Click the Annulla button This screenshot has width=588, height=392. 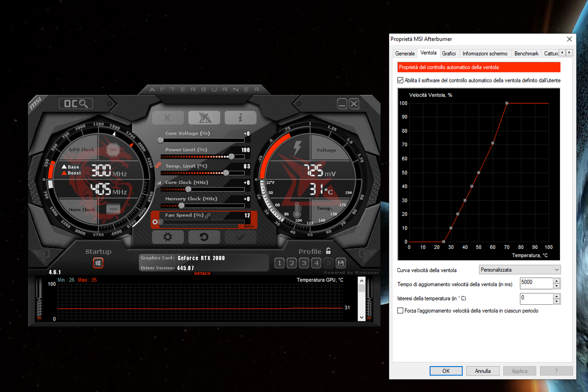[x=483, y=371]
